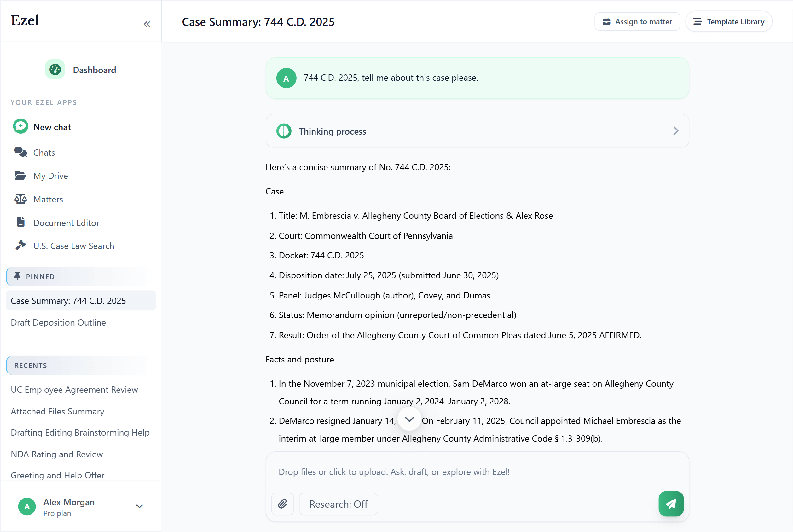Toggle Research mode on
The height and width of the screenshot is (532, 793).
coord(338,504)
